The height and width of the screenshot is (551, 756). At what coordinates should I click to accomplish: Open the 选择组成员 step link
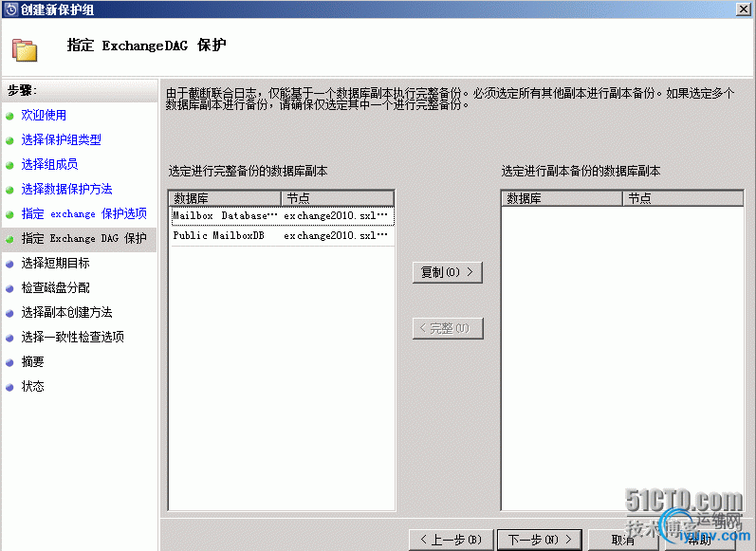(49, 164)
